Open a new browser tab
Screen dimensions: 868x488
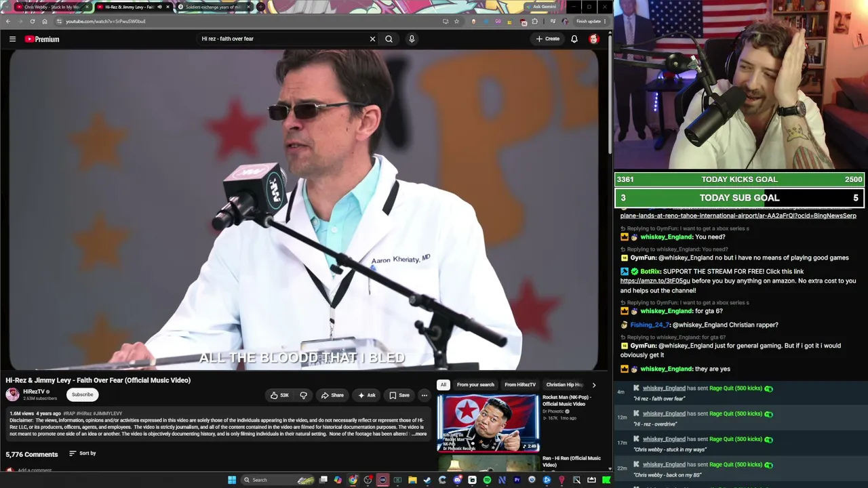tap(260, 7)
